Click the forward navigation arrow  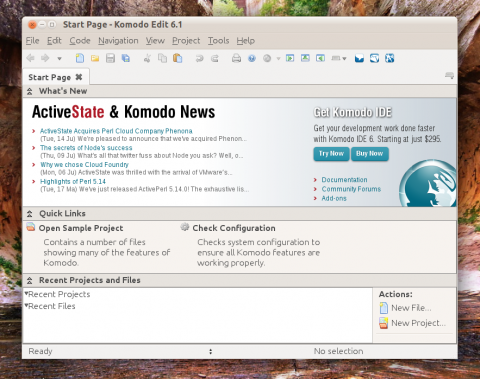(x=45, y=58)
